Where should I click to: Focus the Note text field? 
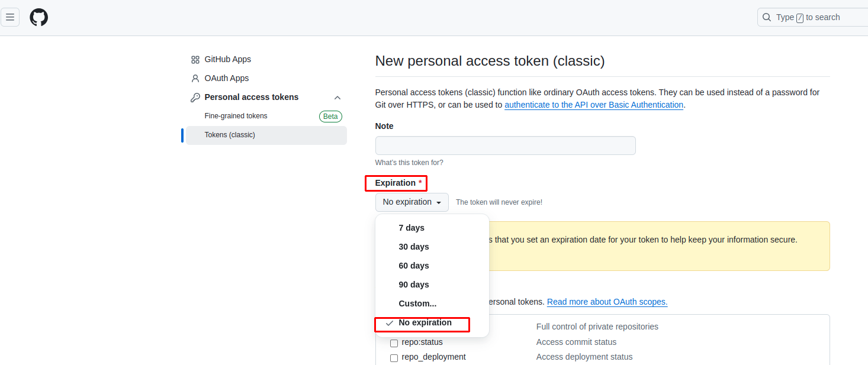[x=505, y=146]
